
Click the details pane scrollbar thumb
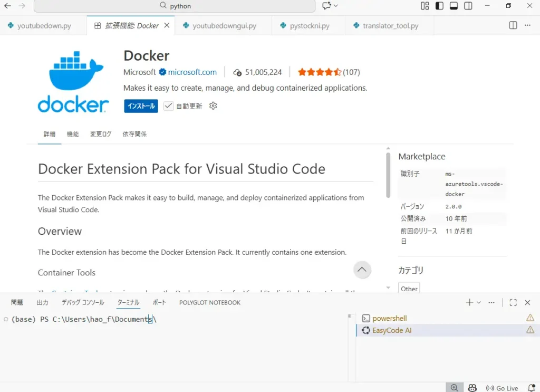(x=388, y=175)
